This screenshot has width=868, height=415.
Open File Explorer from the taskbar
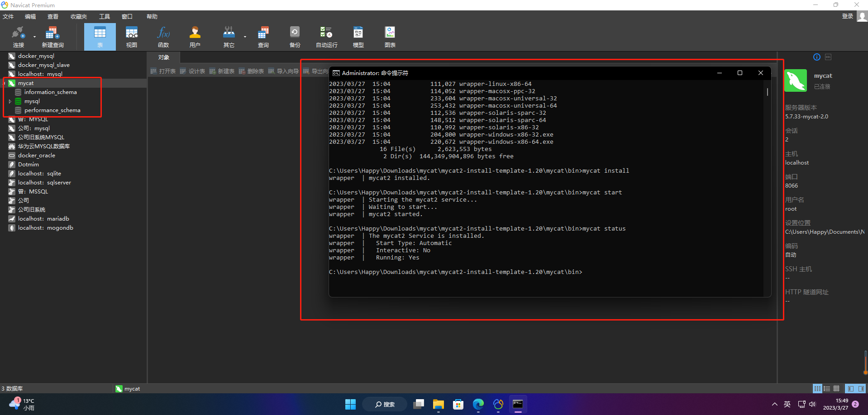click(438, 404)
